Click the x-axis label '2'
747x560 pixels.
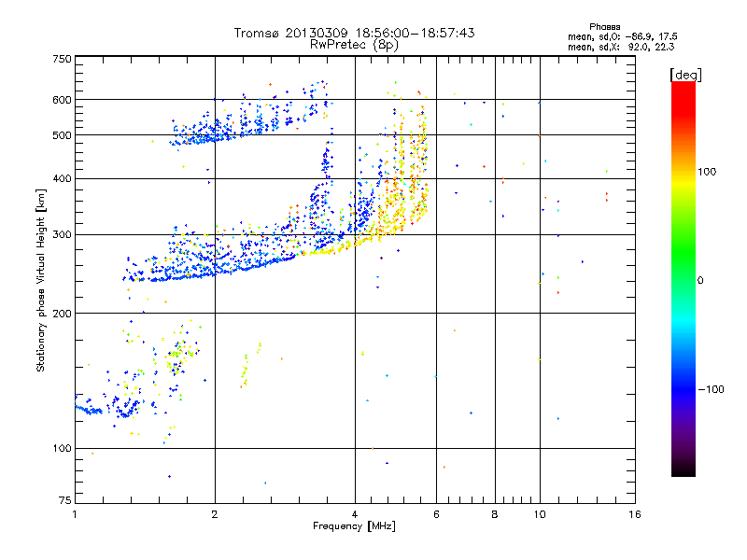[x=215, y=514]
